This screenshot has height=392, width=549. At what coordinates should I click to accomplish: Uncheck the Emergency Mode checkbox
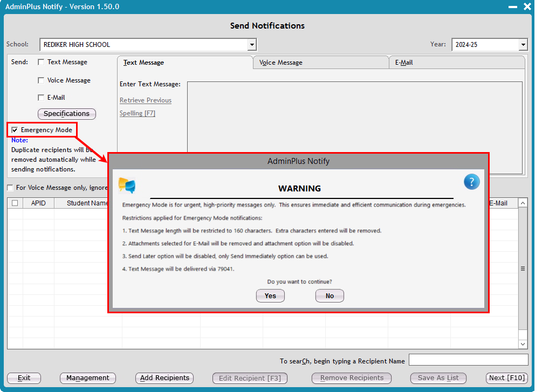[15, 130]
